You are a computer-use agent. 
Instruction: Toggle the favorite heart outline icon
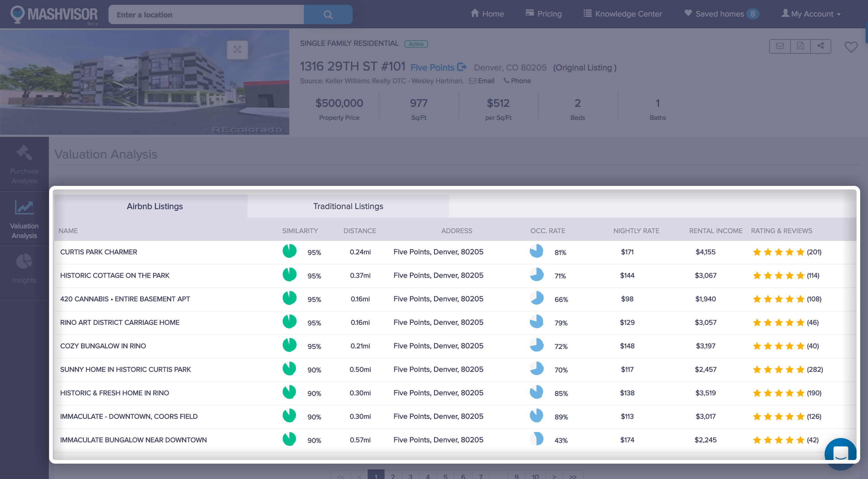(851, 47)
